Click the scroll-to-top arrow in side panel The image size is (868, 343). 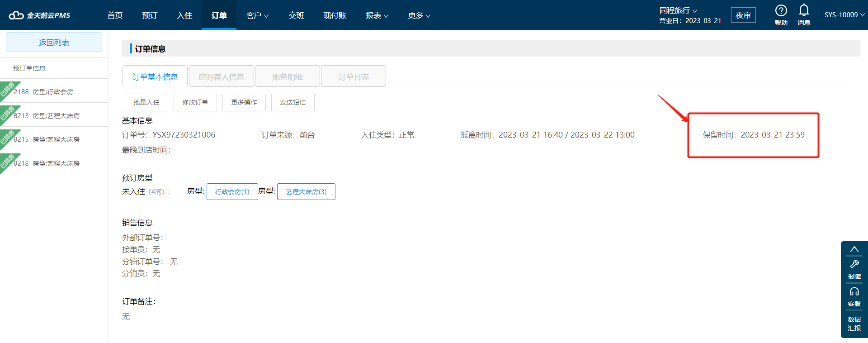pyautogui.click(x=854, y=249)
